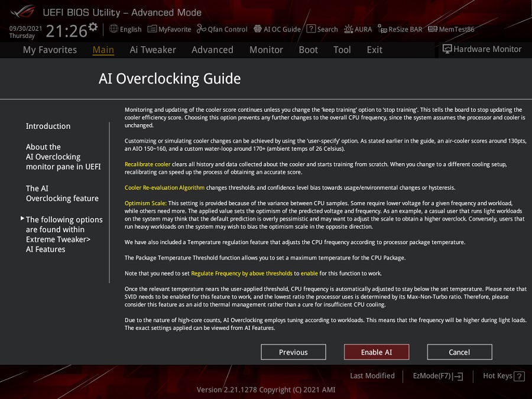
Task: Open AURA lighting icon
Action: point(348,29)
